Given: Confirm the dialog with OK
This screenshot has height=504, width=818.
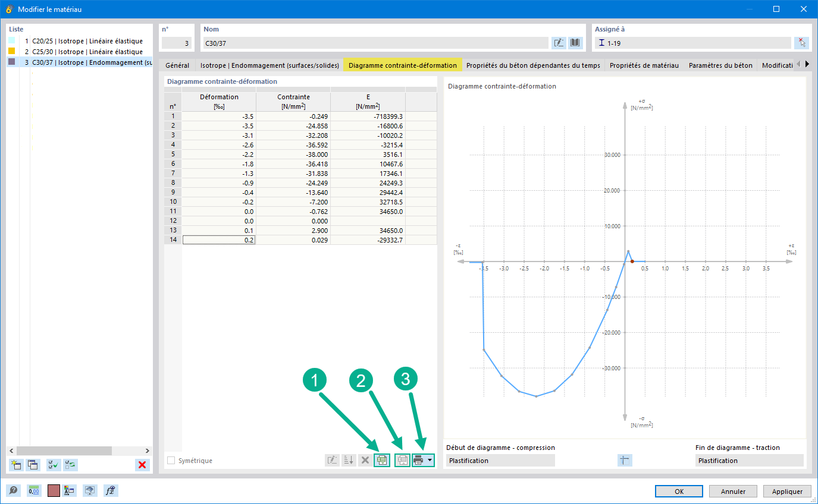Looking at the screenshot, I should point(679,492).
